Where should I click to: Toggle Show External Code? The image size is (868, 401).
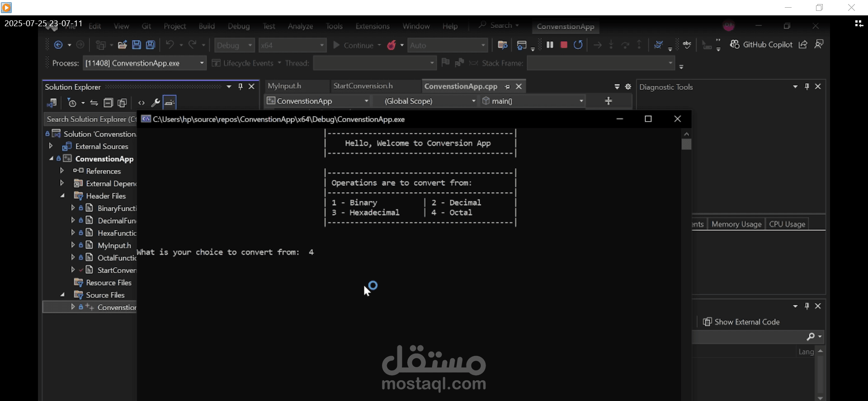coord(741,322)
